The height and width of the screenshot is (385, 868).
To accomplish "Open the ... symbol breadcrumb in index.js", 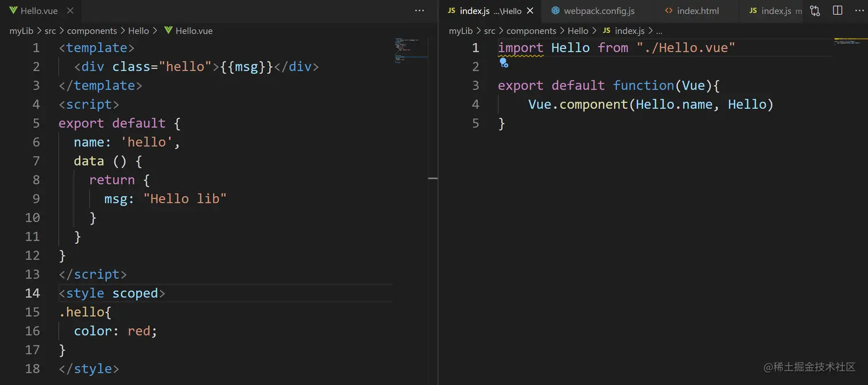I will click(x=659, y=31).
